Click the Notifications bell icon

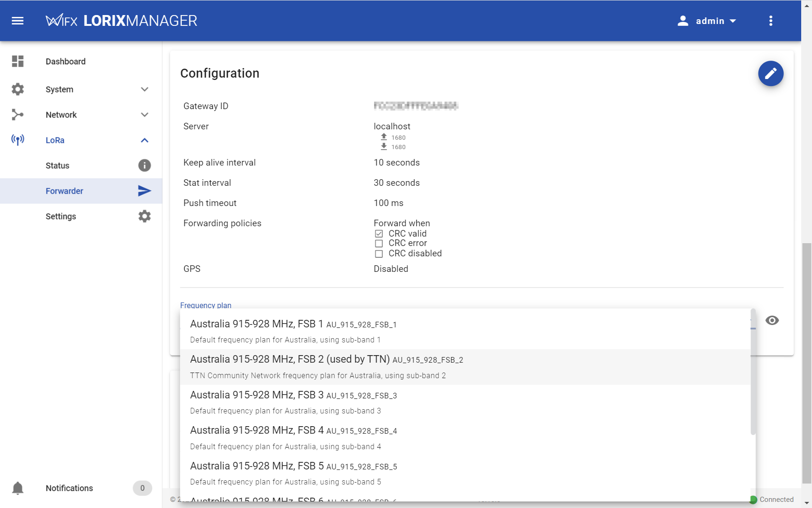[x=18, y=488]
